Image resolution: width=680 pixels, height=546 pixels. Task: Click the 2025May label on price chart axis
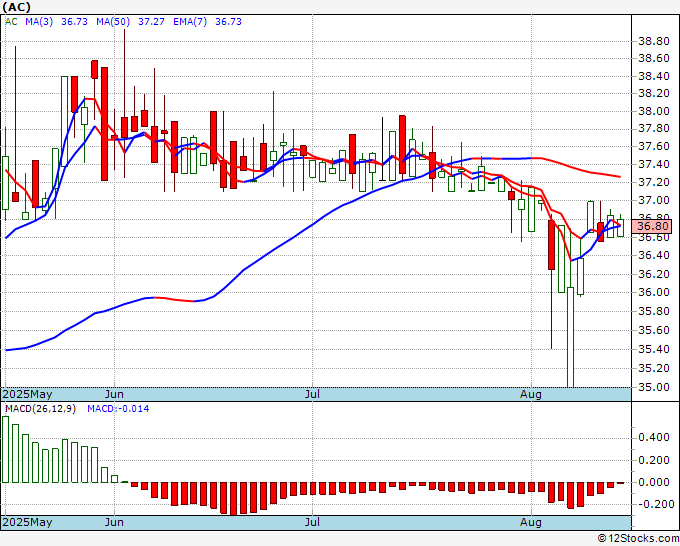coord(27,394)
